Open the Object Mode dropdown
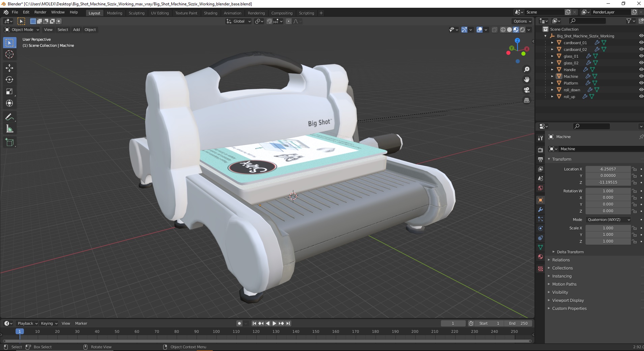The image size is (644, 351). pyautogui.click(x=22, y=30)
